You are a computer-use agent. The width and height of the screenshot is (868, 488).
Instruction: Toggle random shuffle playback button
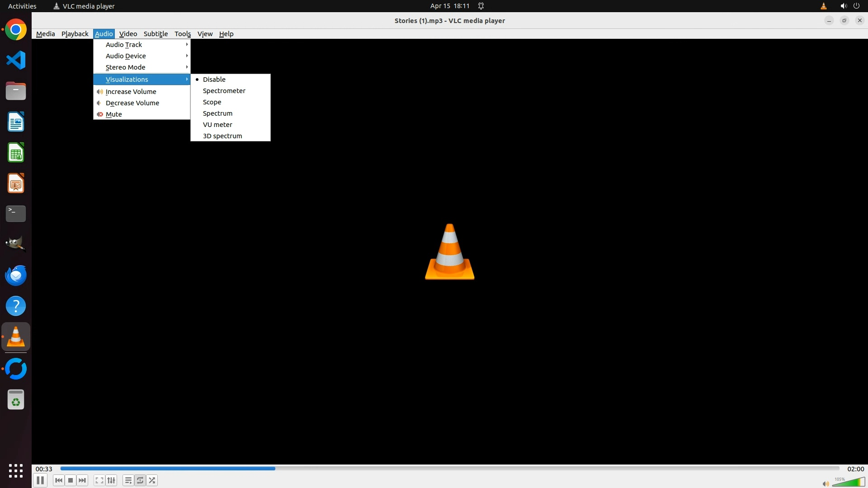(152, 480)
